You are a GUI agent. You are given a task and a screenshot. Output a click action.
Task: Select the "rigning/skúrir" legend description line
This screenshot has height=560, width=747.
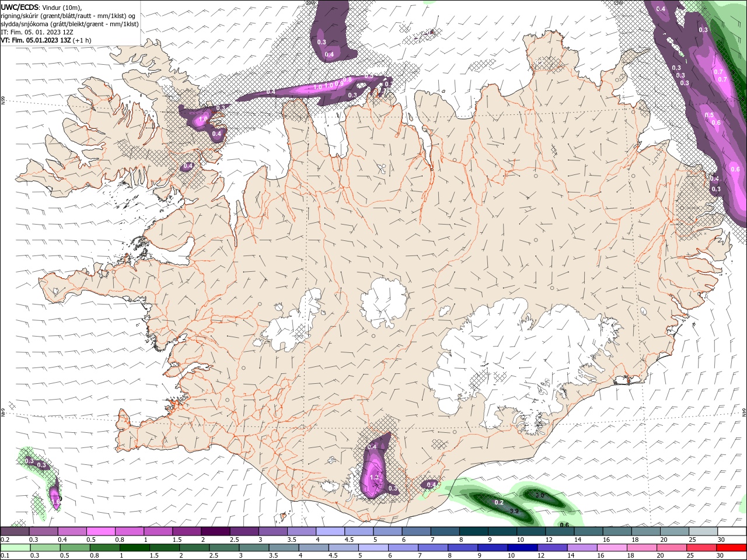coord(69,16)
